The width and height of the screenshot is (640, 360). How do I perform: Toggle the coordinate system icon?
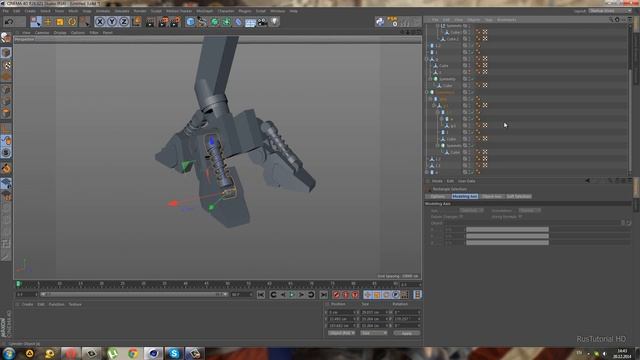point(137,22)
